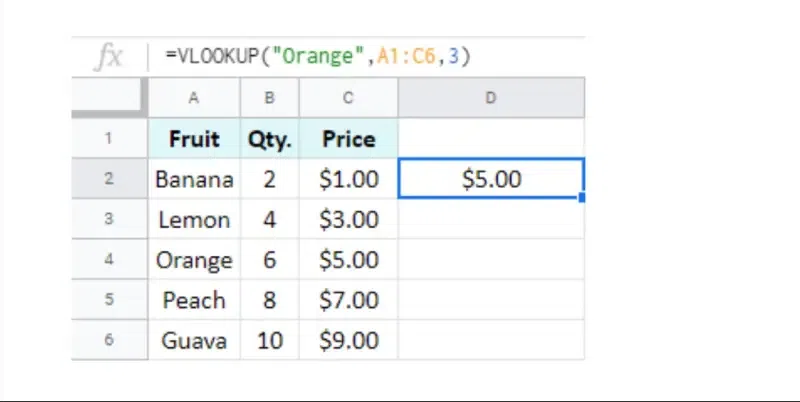
Task: Select column D header
Action: coord(490,99)
